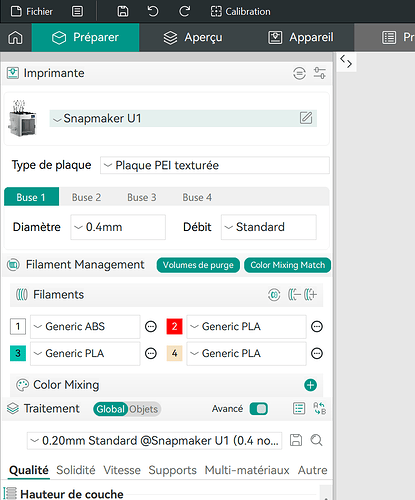The image size is (415, 500).
Task: Select the Buse 1 tab
Action: (31, 197)
